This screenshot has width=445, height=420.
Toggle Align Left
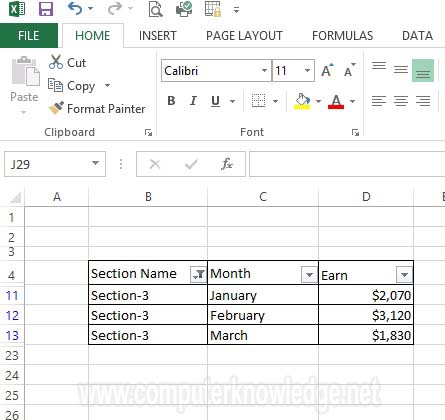(x=379, y=101)
